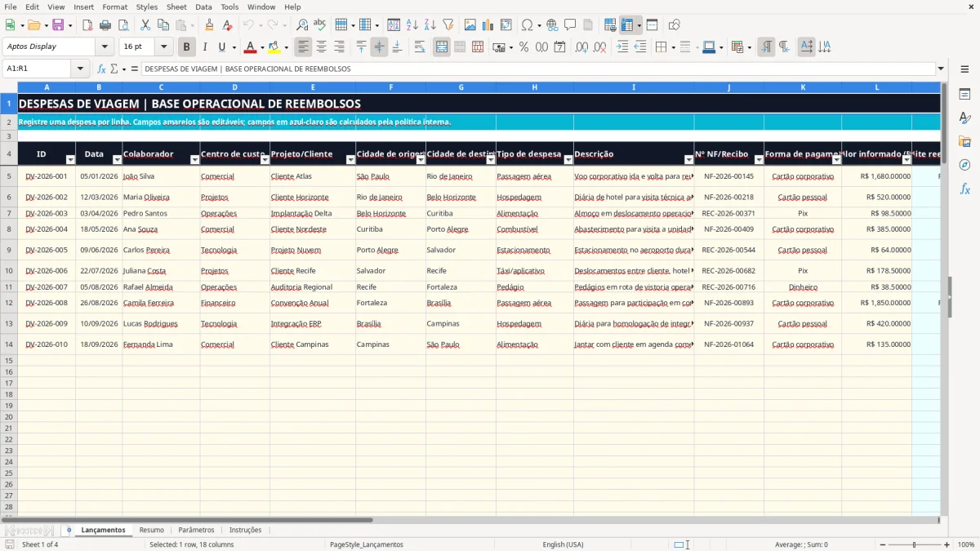Open the Projeto/Cliente filter dropdown
This screenshot has height=551, width=980.
[350, 160]
